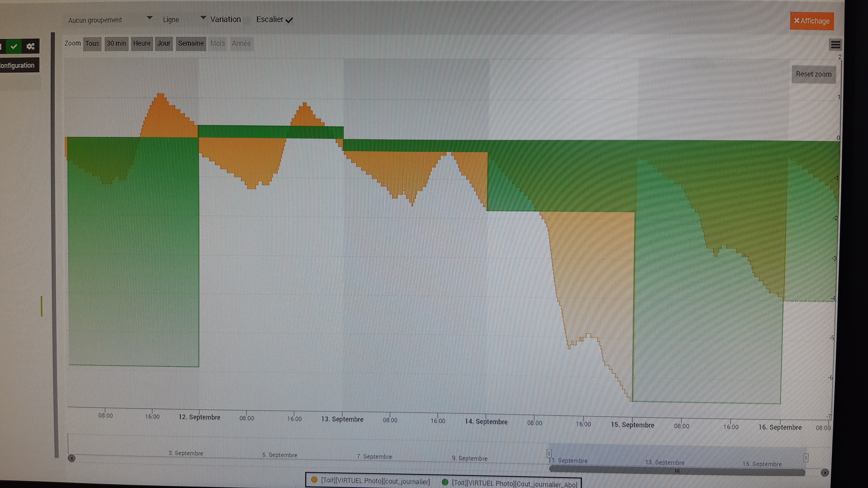868x488 pixels.
Task: Toggle the Variation option
Action: coord(226,19)
